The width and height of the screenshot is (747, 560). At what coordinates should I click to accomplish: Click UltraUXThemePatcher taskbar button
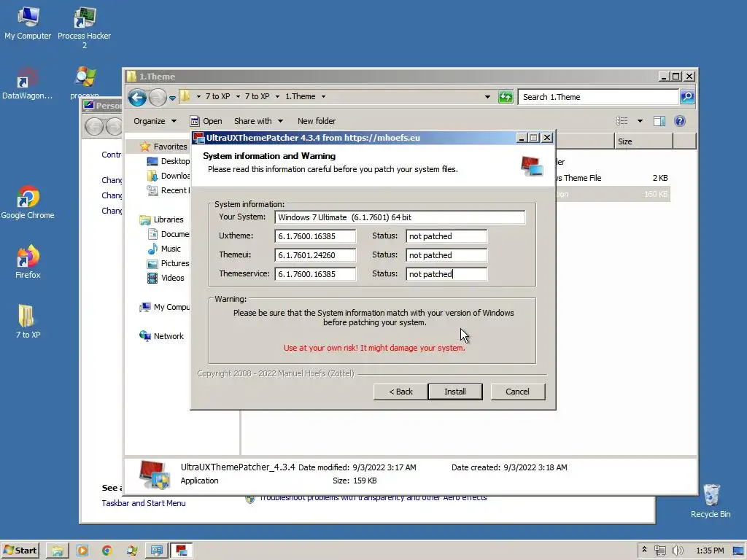point(181,551)
